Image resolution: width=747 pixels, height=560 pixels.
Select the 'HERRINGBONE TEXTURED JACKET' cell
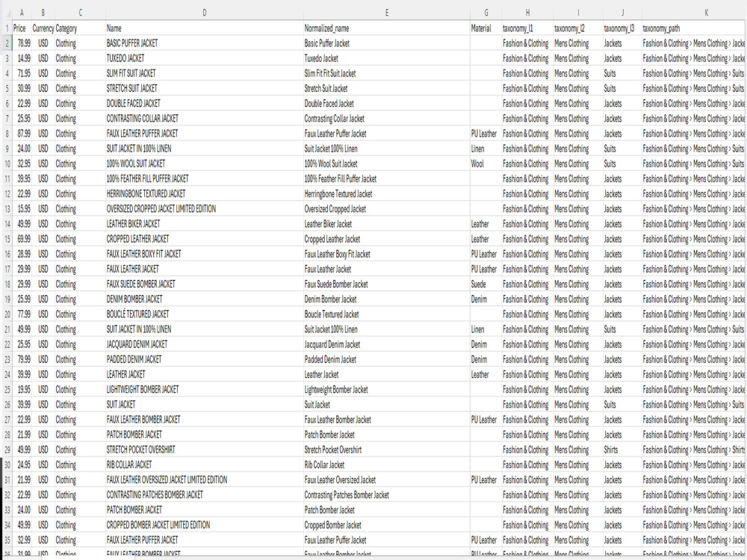tap(205, 194)
